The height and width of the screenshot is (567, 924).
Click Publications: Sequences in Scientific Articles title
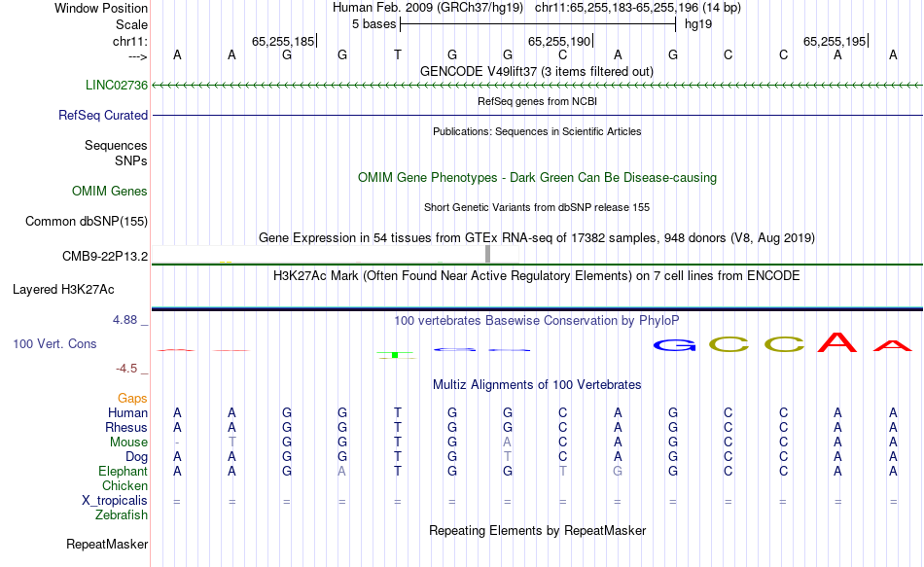[x=537, y=131]
